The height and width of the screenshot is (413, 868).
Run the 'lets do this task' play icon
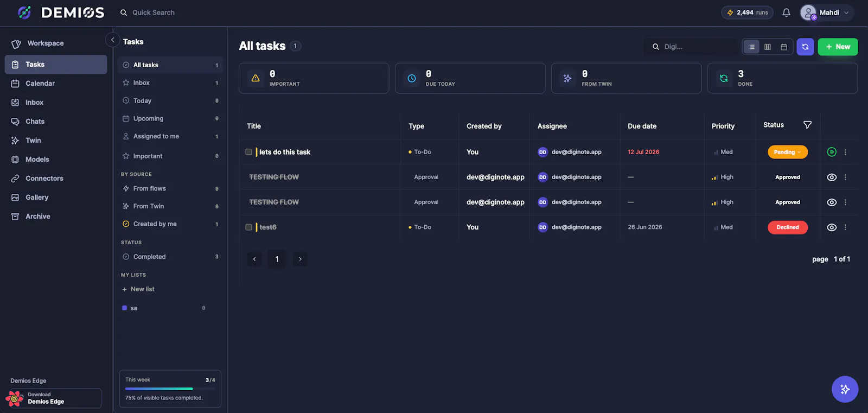tap(832, 152)
